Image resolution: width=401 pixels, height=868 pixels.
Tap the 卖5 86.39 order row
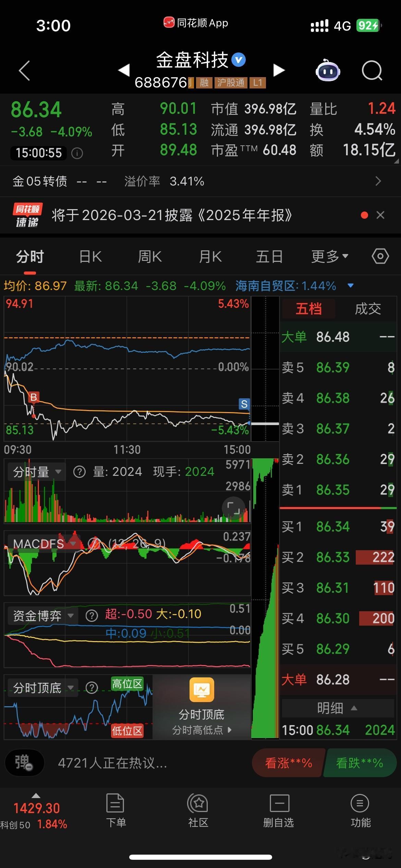[x=338, y=367]
